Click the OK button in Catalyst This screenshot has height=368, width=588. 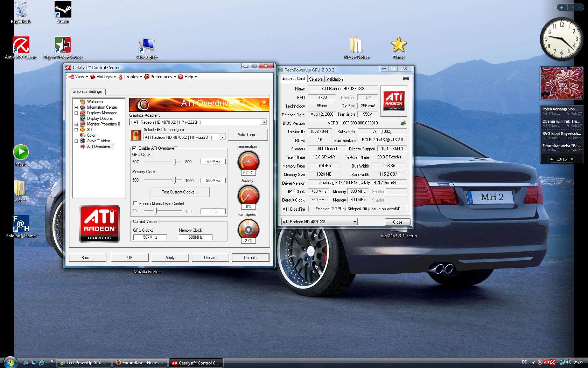pos(130,258)
